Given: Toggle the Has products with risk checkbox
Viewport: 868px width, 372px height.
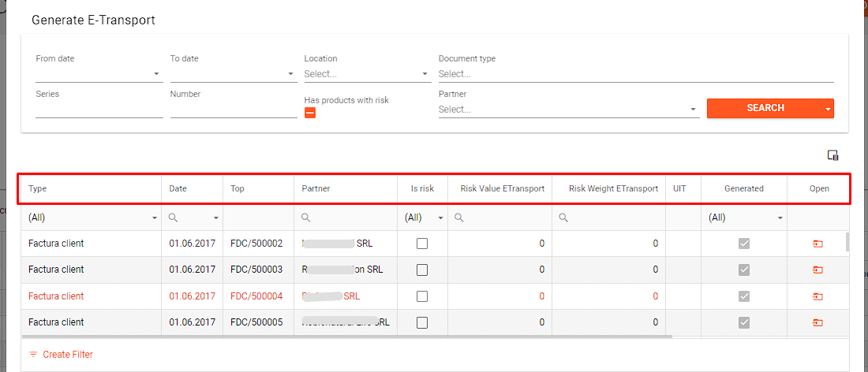Looking at the screenshot, I should pyautogui.click(x=310, y=113).
